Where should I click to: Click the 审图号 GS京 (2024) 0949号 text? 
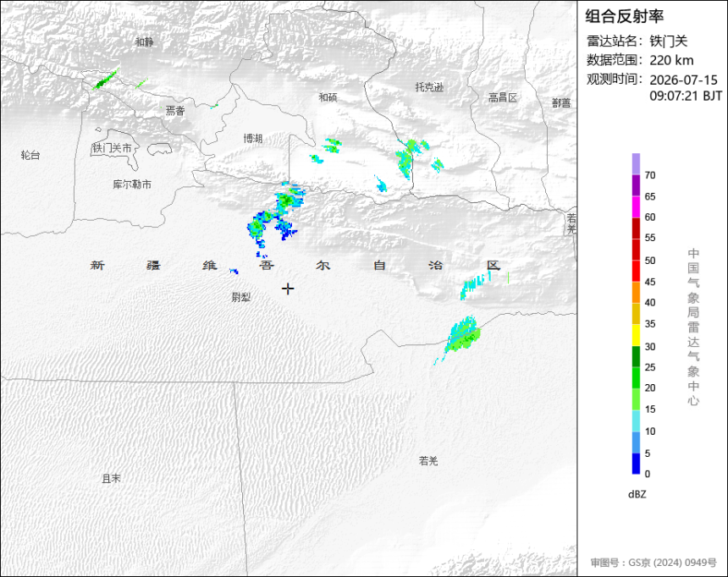click(654, 562)
